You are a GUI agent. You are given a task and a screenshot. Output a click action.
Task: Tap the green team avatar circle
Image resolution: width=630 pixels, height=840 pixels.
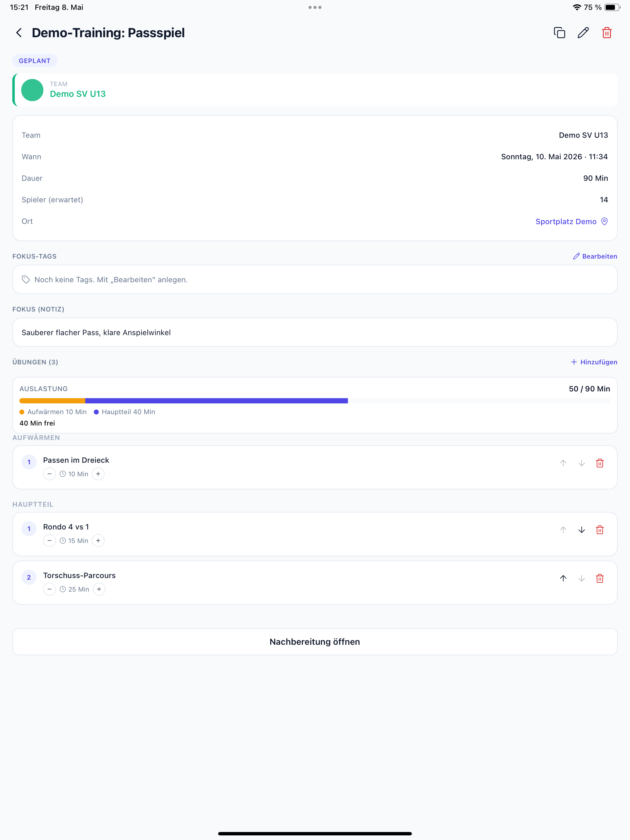pos(32,90)
